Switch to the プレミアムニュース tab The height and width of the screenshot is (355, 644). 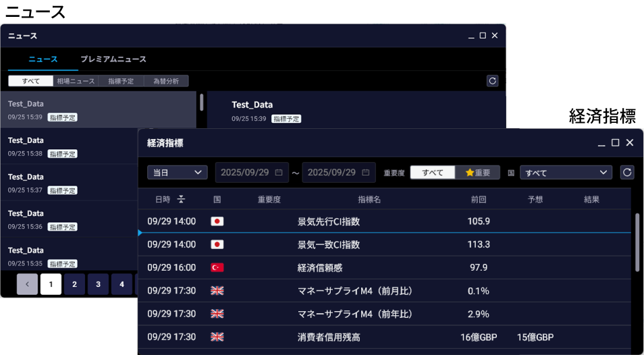click(113, 59)
